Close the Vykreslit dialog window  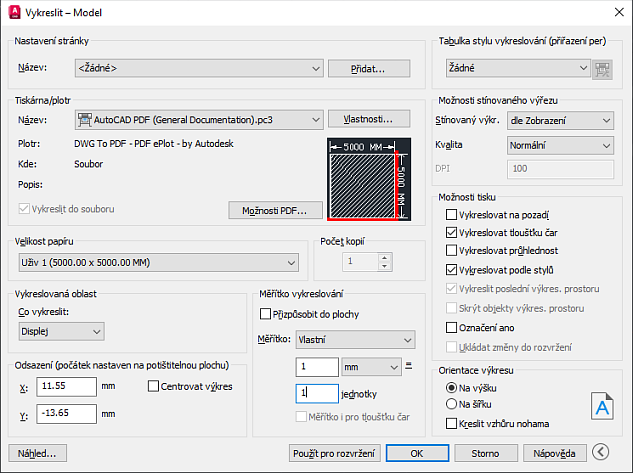(619, 12)
